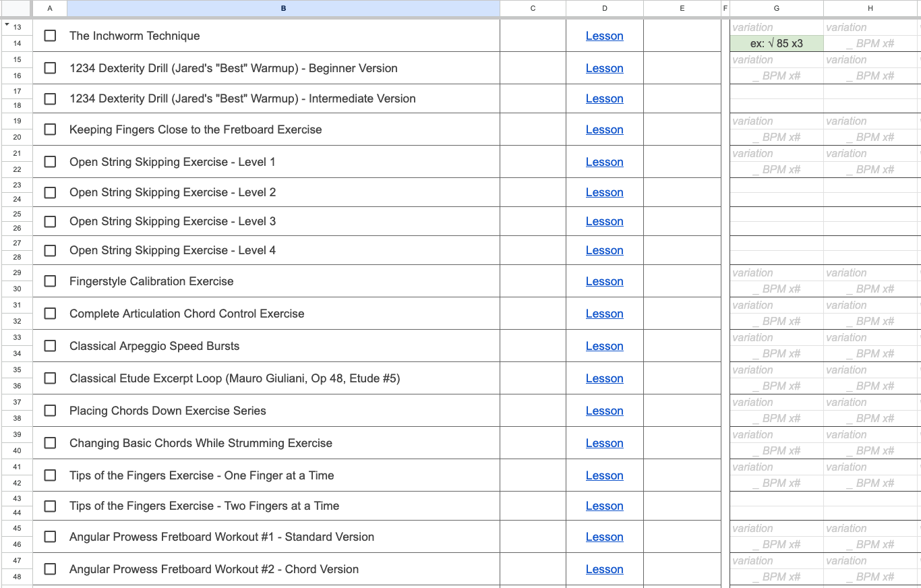Open Lesson link for String Skipping Level 2
The height and width of the screenshot is (588, 921).
point(604,192)
